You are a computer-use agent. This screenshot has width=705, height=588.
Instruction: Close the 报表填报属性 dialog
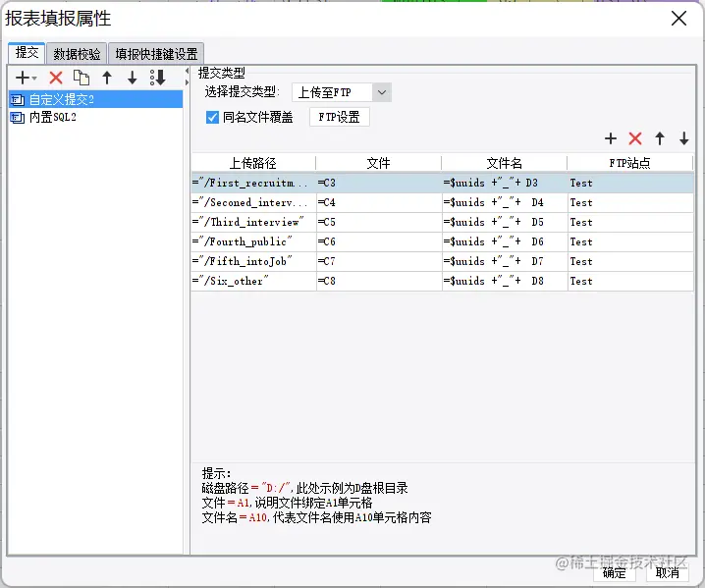point(678,19)
